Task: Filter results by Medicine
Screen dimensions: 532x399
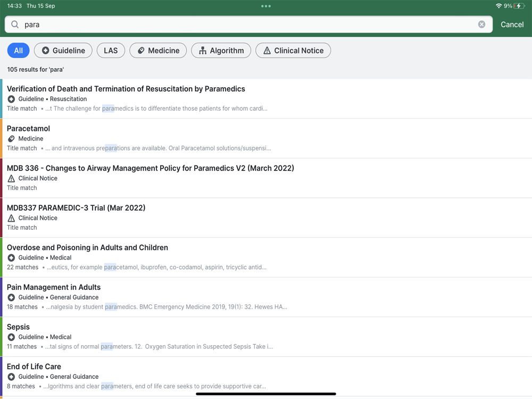Action: tap(158, 51)
